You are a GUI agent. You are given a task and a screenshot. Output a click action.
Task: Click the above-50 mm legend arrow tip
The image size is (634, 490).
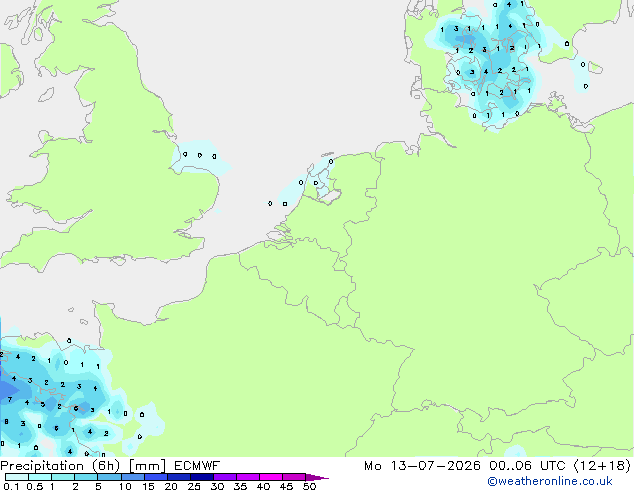[x=317, y=478]
